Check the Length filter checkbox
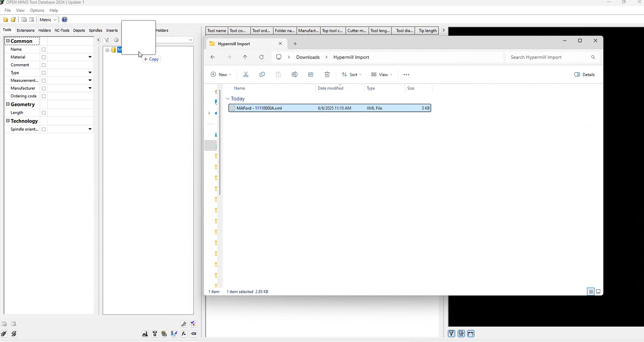 44,113
